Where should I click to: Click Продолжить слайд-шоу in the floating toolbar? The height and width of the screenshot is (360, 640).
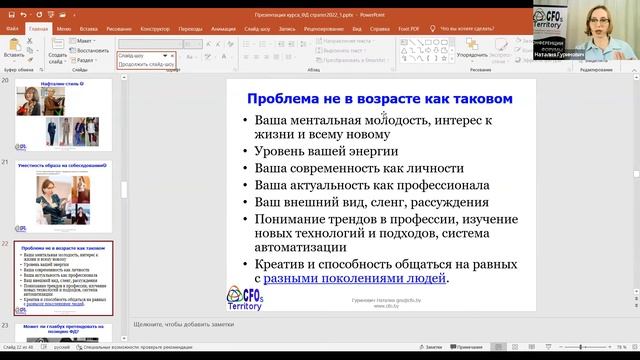pyautogui.click(x=146, y=64)
